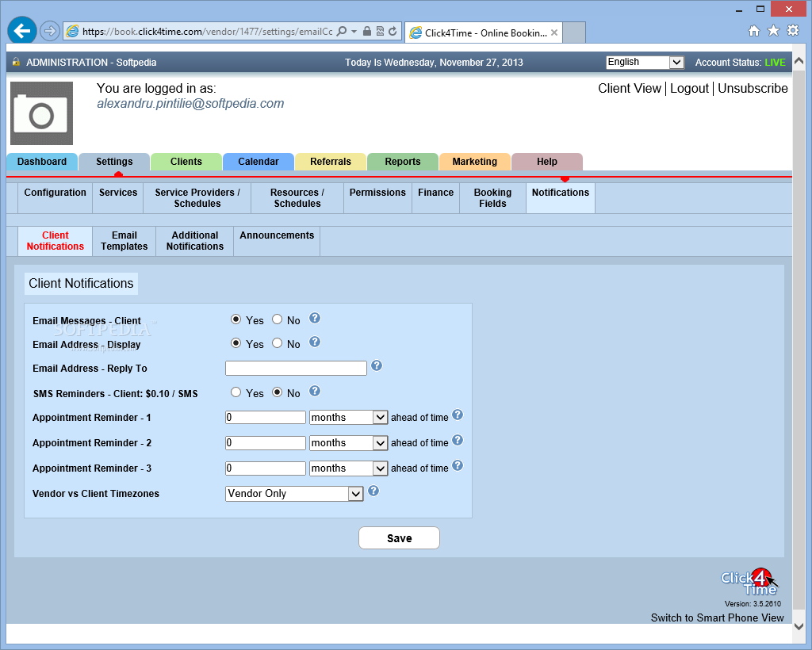Open the browser home icon
812x650 pixels.
pyautogui.click(x=754, y=31)
